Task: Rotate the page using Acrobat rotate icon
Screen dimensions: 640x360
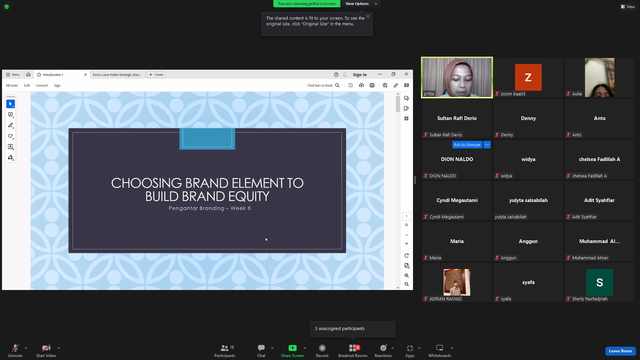Action: coord(407,256)
